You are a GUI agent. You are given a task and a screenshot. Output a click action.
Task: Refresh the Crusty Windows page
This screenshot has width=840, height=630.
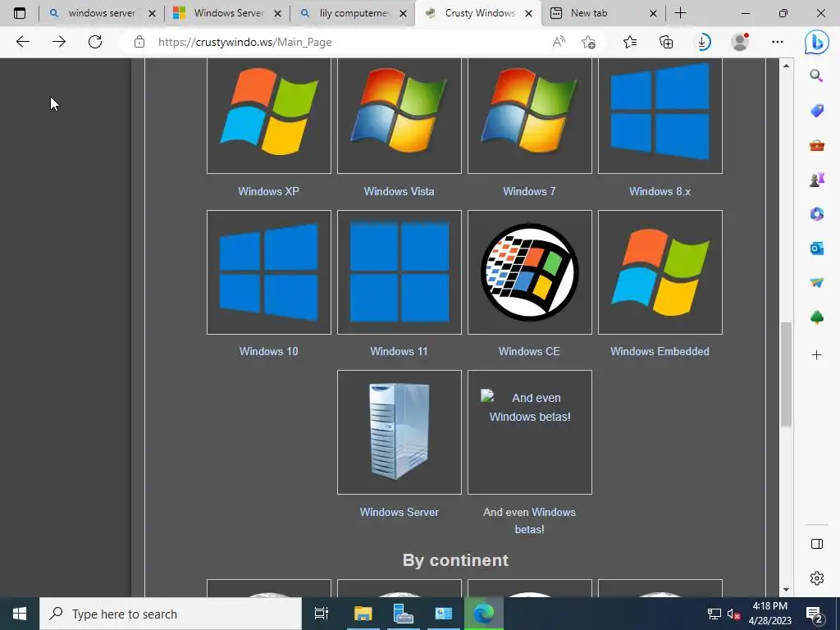[95, 42]
